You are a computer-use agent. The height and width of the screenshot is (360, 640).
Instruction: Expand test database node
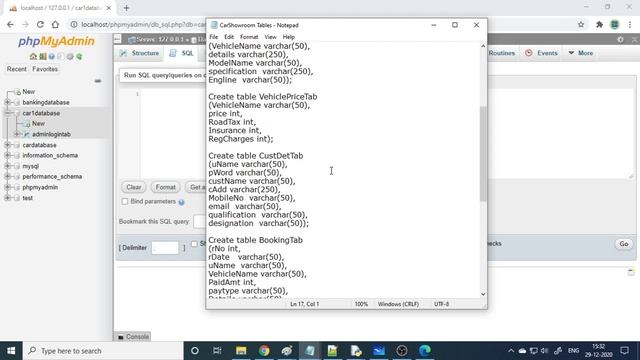[x=7, y=198]
